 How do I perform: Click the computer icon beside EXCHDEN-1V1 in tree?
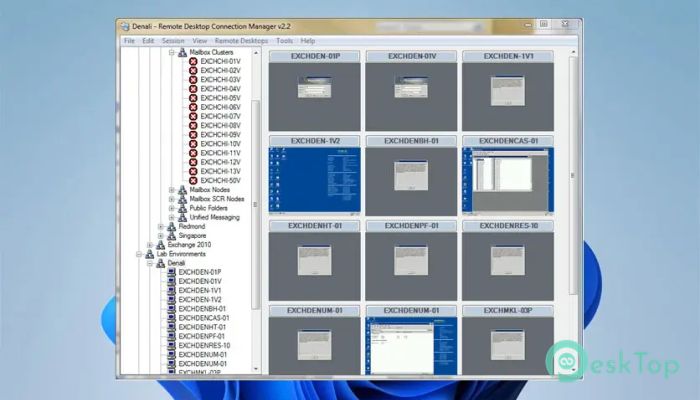click(171, 290)
